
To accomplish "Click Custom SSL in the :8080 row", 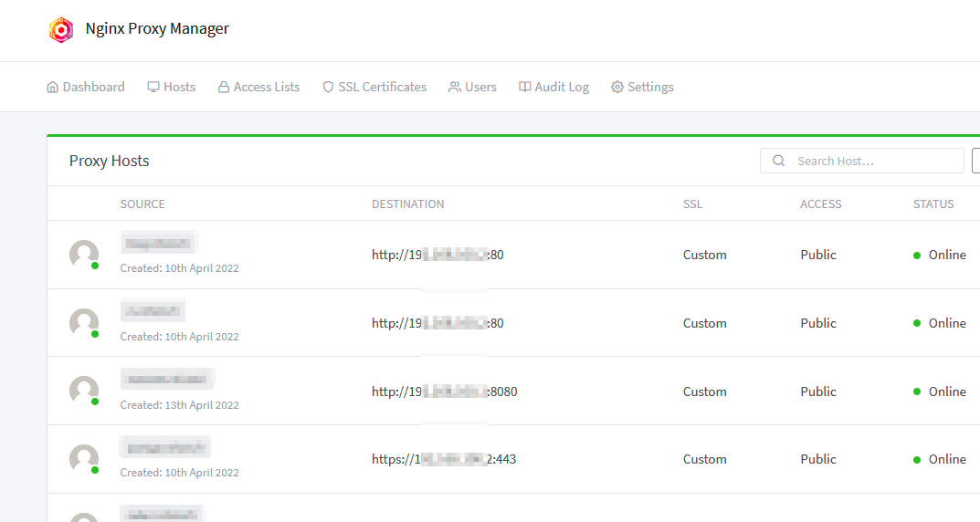I will pyautogui.click(x=705, y=391).
